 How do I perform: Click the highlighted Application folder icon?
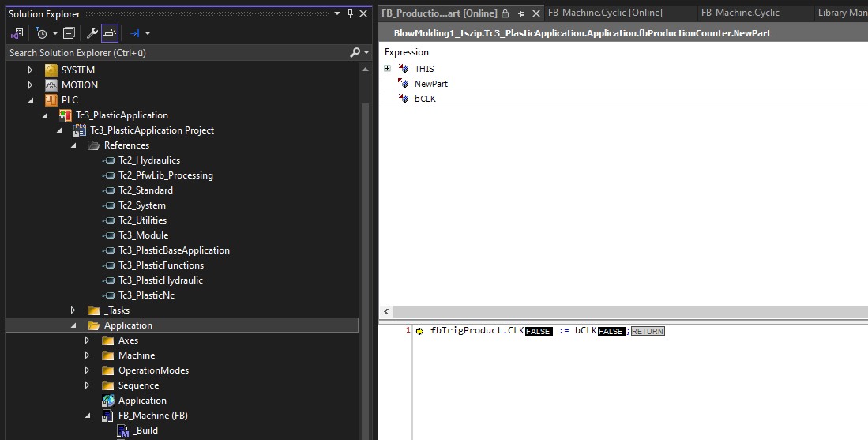pos(93,325)
